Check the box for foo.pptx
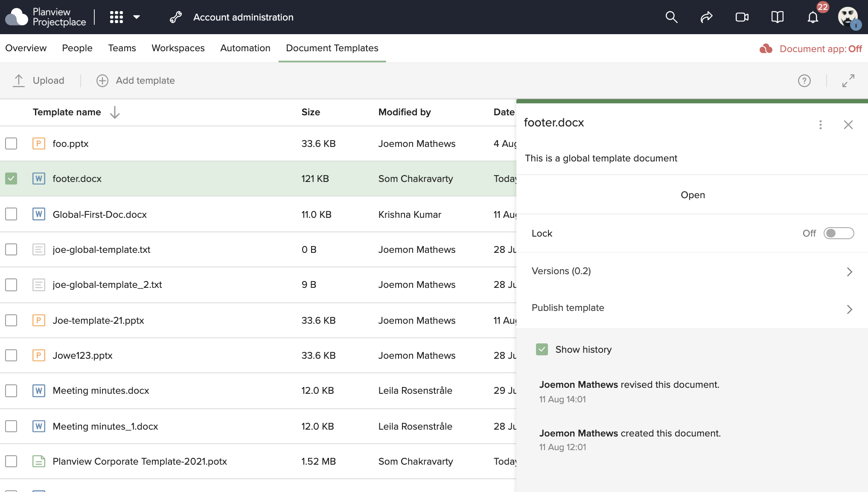This screenshot has width=868, height=492. pyautogui.click(x=11, y=143)
